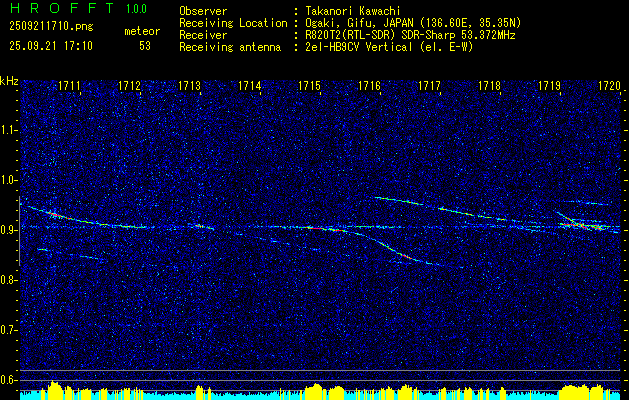Select observer name Takanori Kawachi
The height and width of the screenshot is (400, 629).
tap(352, 11)
